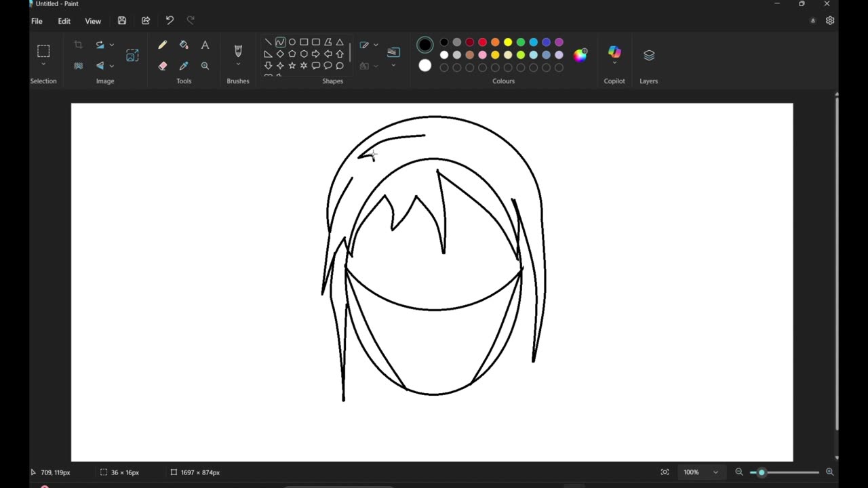Screen dimensions: 868x488
Task: Select the Oval shape
Action: 292,42
